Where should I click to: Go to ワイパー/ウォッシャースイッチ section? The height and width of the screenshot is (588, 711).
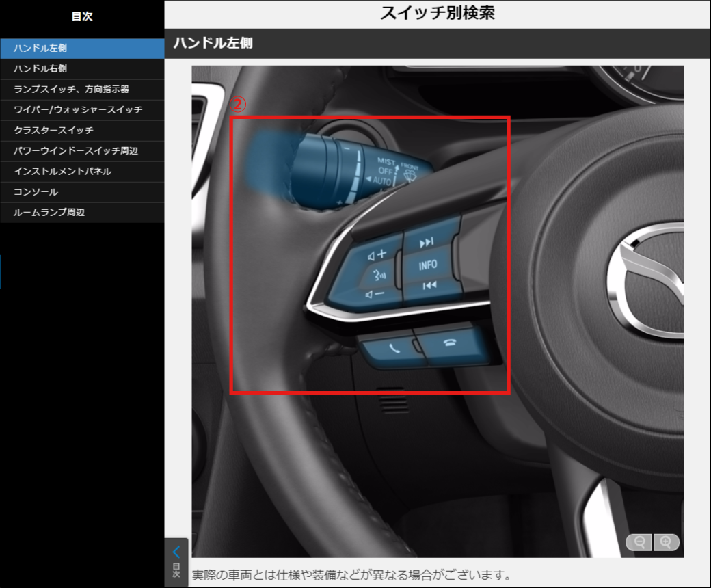77,110
